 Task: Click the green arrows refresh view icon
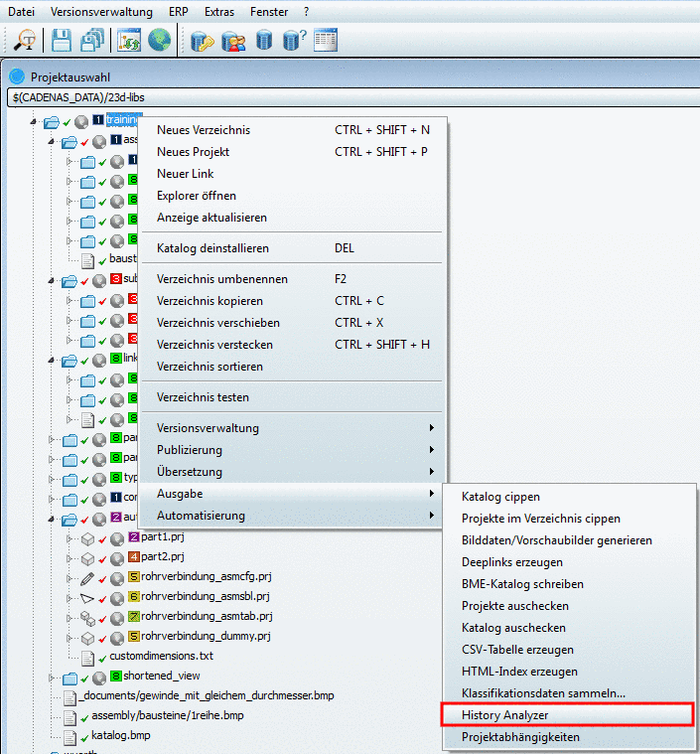point(129,40)
